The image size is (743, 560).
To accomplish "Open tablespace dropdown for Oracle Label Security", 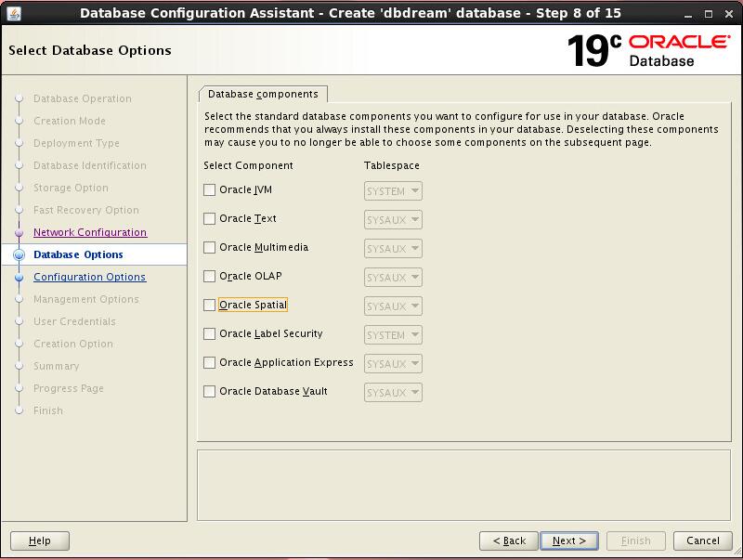I will pos(393,335).
